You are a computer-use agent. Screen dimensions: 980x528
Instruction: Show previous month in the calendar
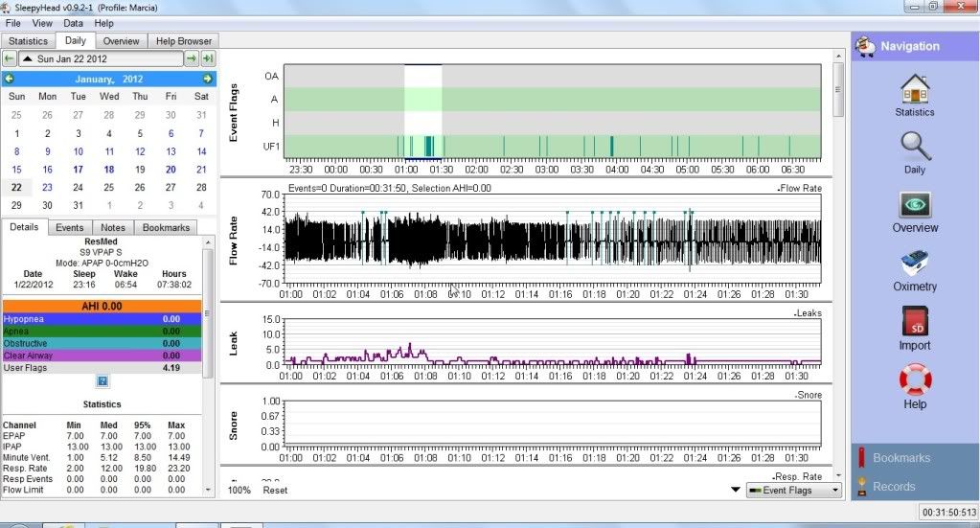[9, 80]
